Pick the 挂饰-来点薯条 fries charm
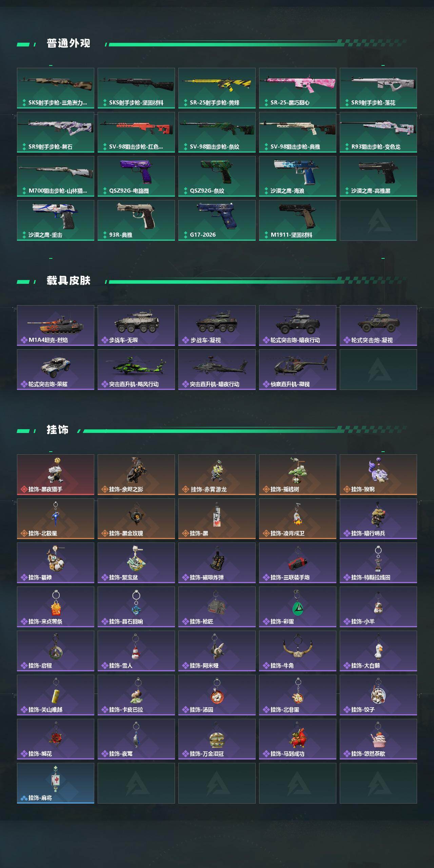Screen dimensions: 434x868 click(x=56, y=607)
